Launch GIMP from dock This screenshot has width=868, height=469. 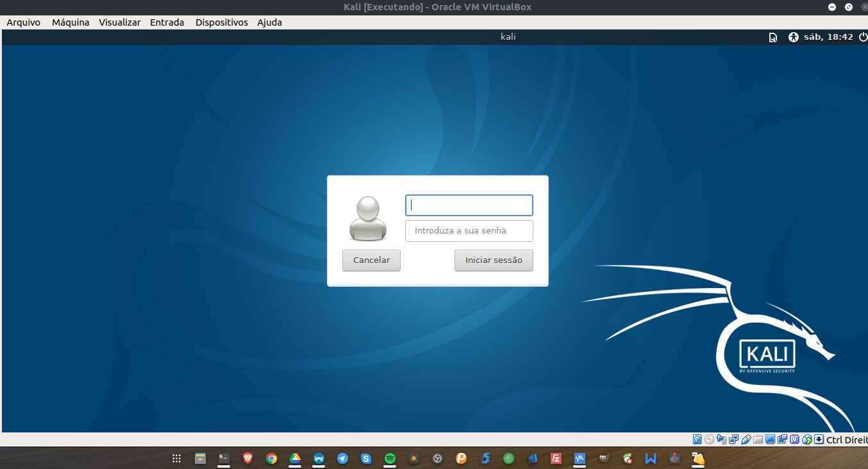pos(603,459)
